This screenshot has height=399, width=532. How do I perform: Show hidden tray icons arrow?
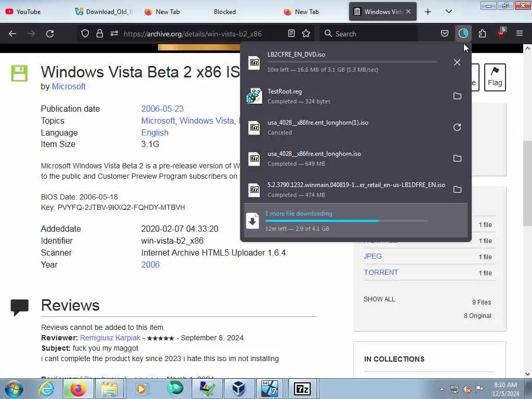click(442, 389)
